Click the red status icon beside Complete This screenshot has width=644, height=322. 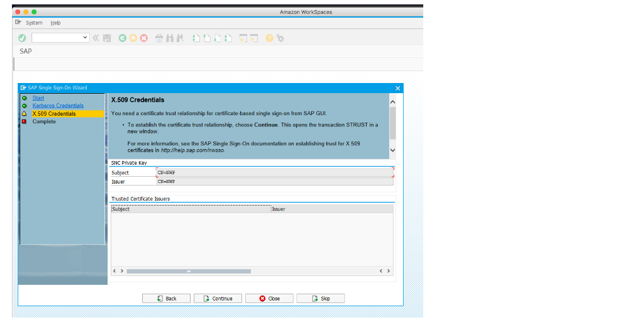25,121
